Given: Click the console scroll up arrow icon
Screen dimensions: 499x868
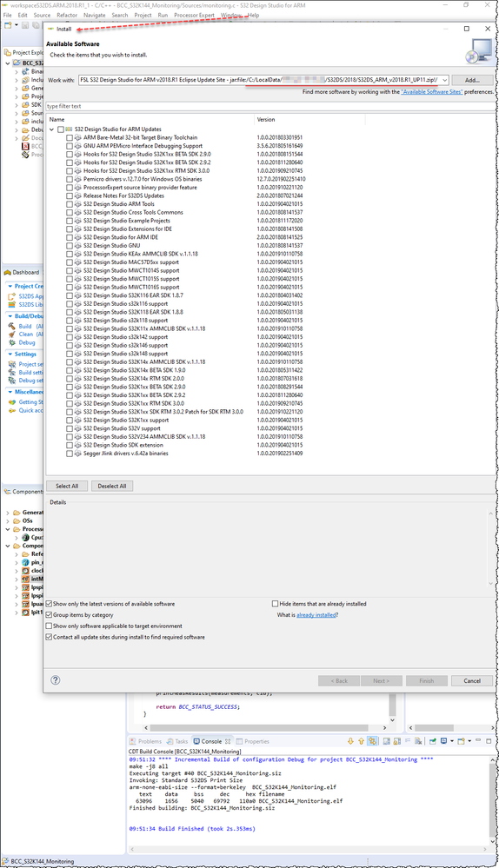Looking at the screenshot, I should click(x=361, y=740).
